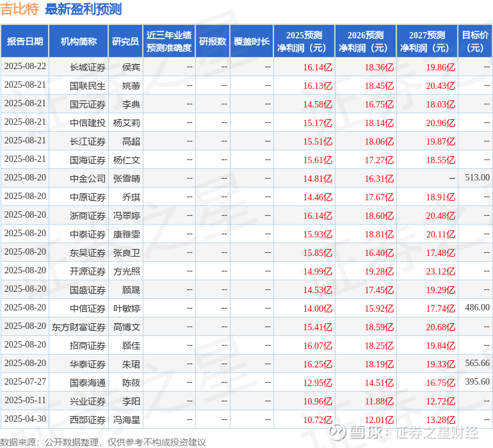Click the 2025预测净利润 header
This screenshot has width=493, height=448.
click(x=304, y=41)
